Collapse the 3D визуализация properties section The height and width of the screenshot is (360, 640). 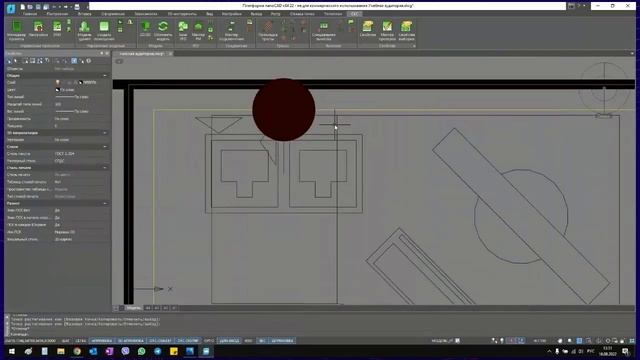pyautogui.click(x=105, y=133)
